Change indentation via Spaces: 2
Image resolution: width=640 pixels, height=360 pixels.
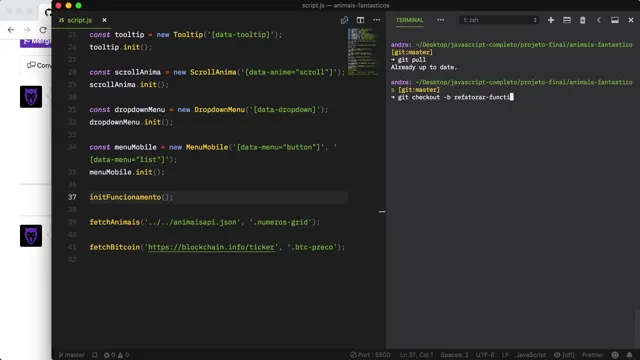[x=454, y=355]
